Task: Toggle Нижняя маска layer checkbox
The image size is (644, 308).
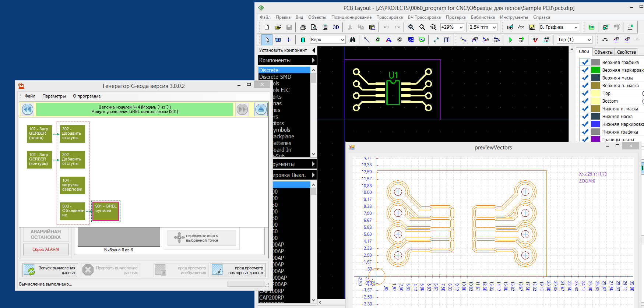Action: click(585, 116)
